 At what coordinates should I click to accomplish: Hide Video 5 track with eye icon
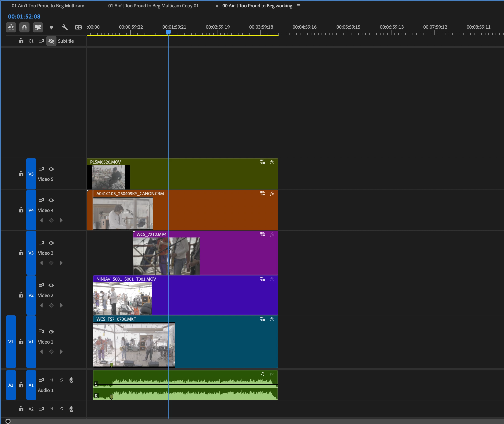coord(51,169)
